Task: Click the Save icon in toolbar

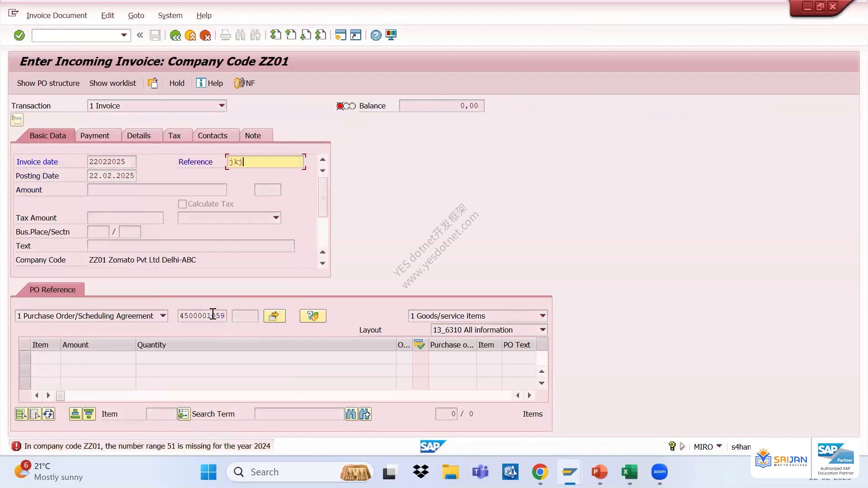Action: point(155,35)
